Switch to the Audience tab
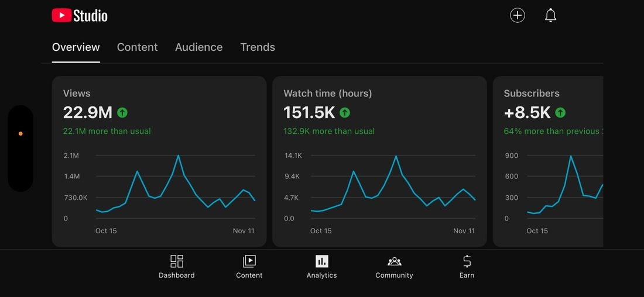644x297 pixels. pyautogui.click(x=199, y=47)
